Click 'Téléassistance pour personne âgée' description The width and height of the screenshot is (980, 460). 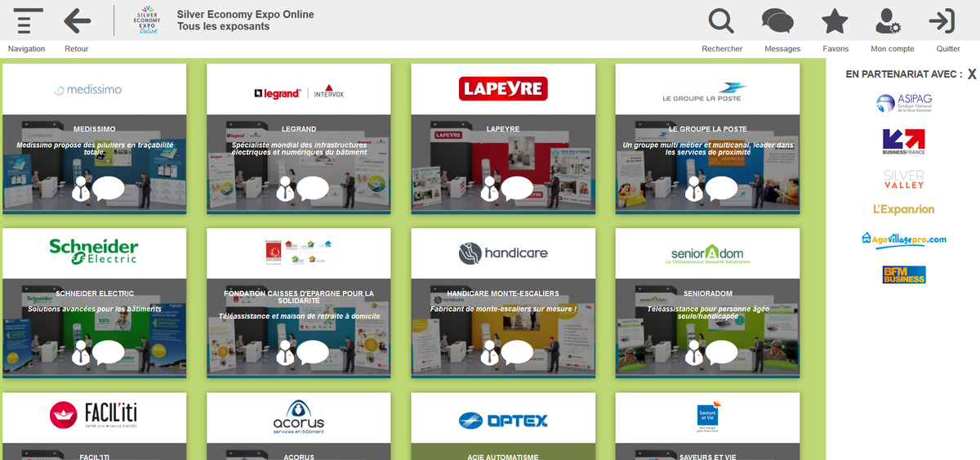pyautogui.click(x=708, y=313)
